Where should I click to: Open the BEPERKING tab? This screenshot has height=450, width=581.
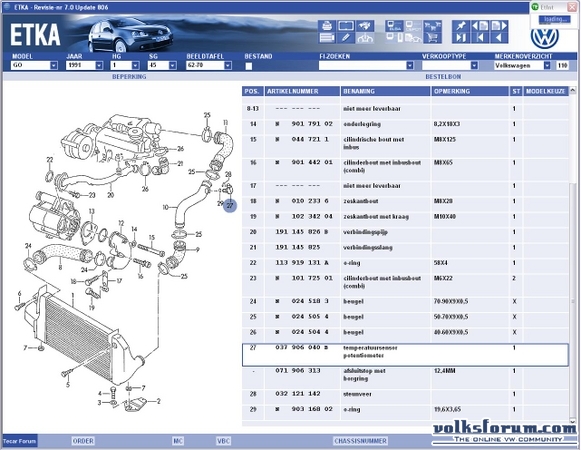coord(129,77)
